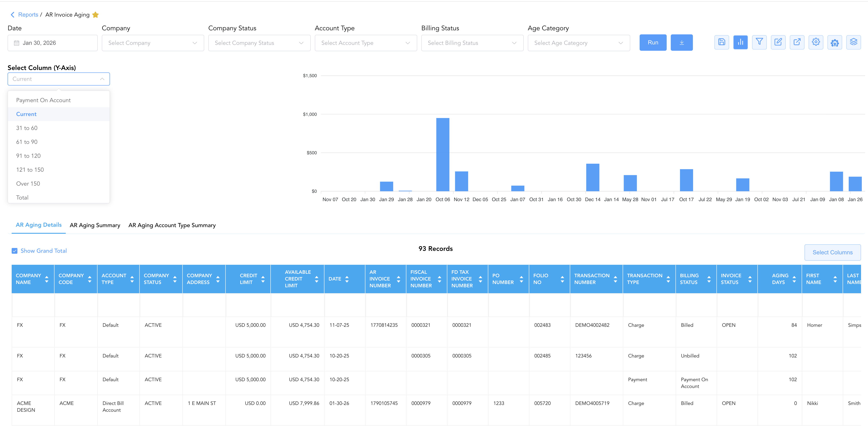Click the external link share icon
Viewport: 868px width, 426px height.
[x=797, y=42]
